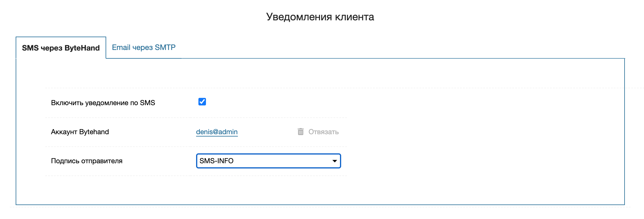The image size is (644, 219).
Task: Click the 'Отвязать' unlink button
Action: click(323, 132)
